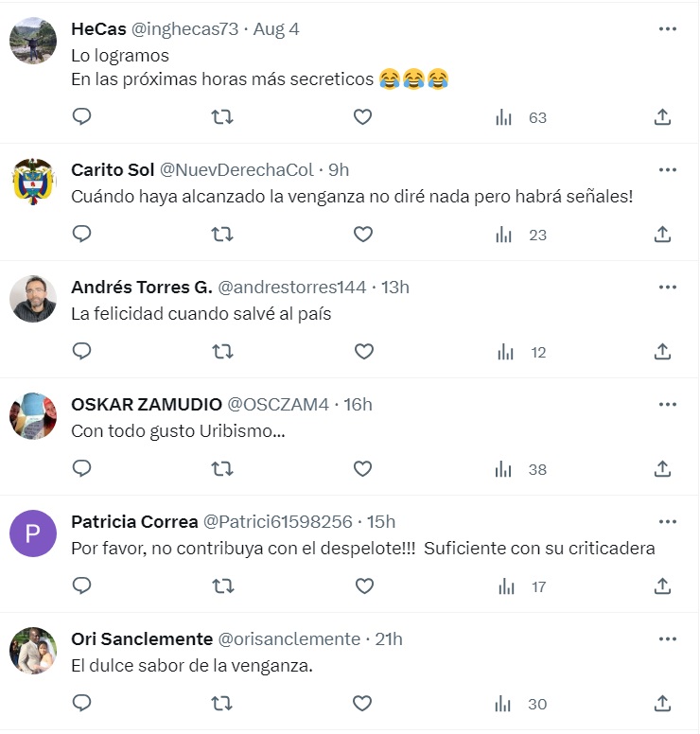The width and height of the screenshot is (700, 734).
Task: Click Andrés Torres G.'s profile picture
Action: [33, 299]
